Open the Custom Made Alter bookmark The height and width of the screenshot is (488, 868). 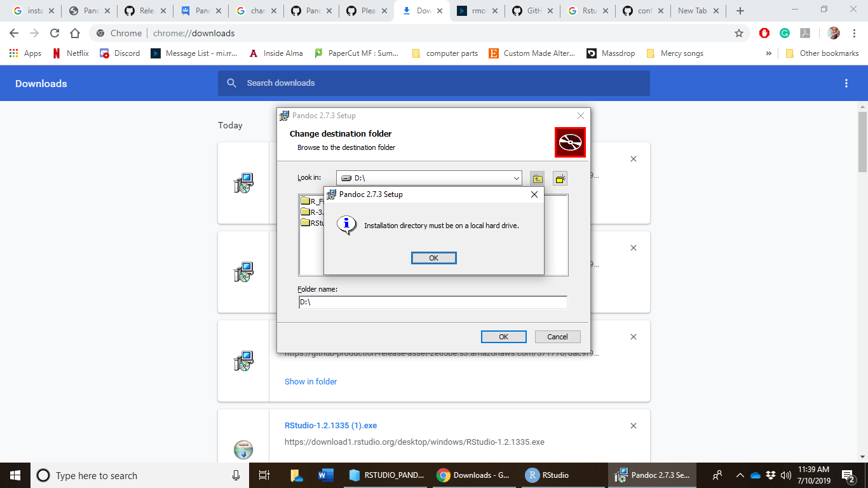[532, 53]
